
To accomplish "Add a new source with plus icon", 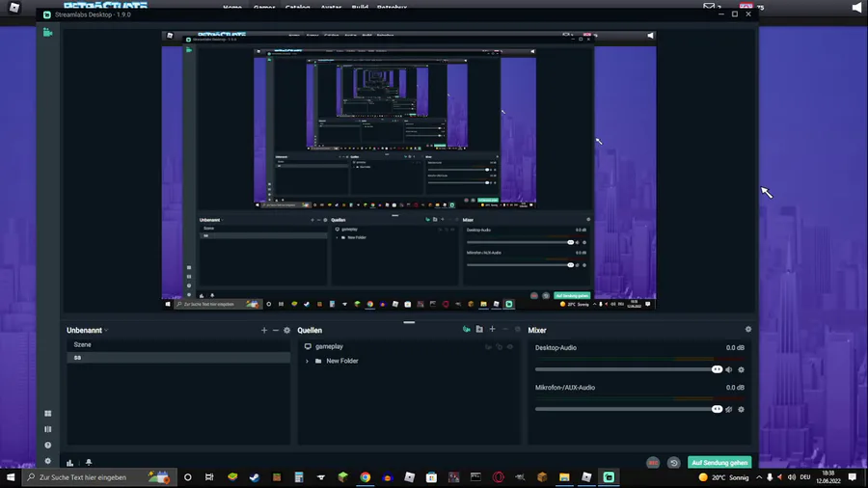I will pyautogui.click(x=492, y=329).
